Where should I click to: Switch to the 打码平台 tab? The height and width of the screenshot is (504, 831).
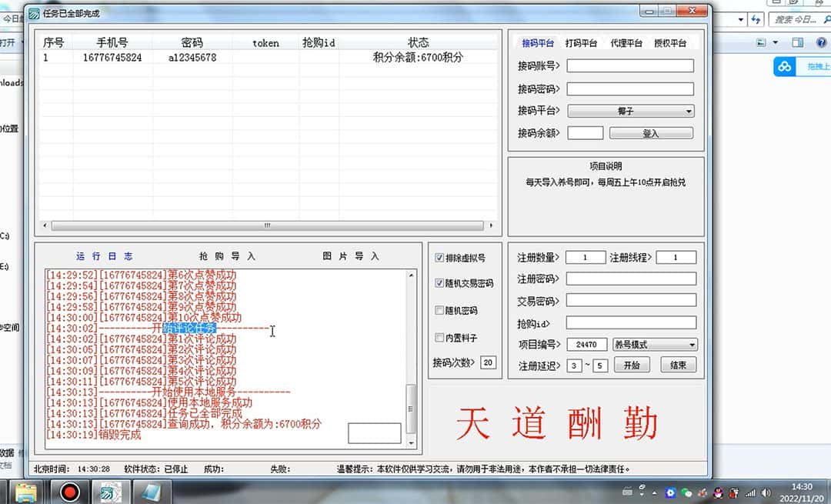click(581, 44)
